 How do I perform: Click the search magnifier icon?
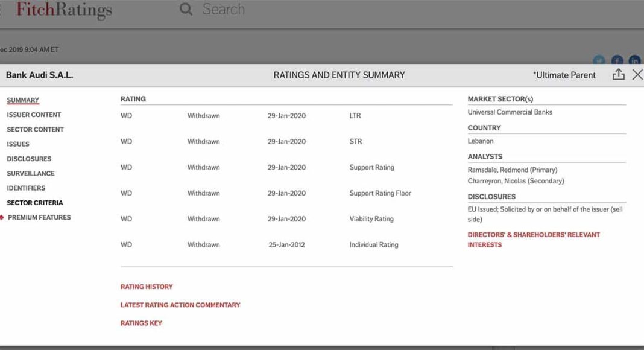point(186,10)
